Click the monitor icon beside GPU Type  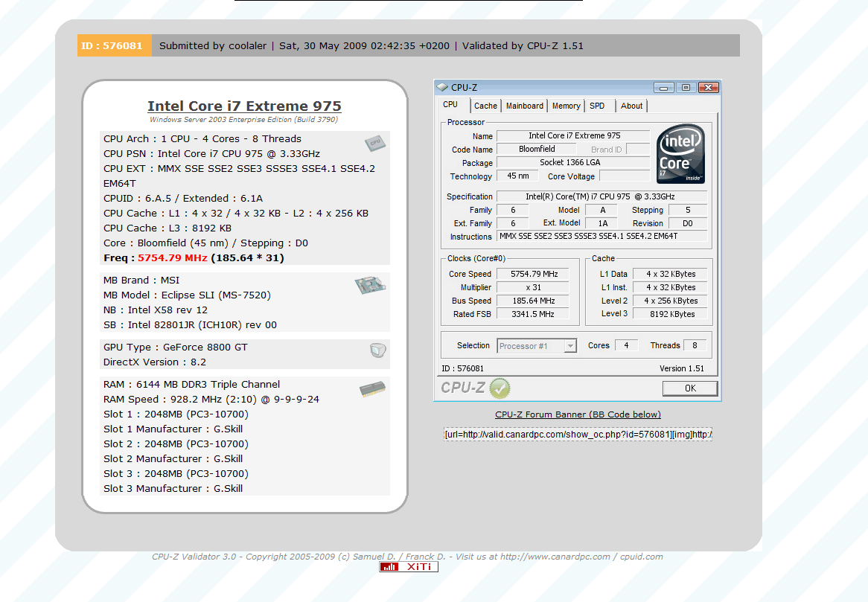[377, 350]
